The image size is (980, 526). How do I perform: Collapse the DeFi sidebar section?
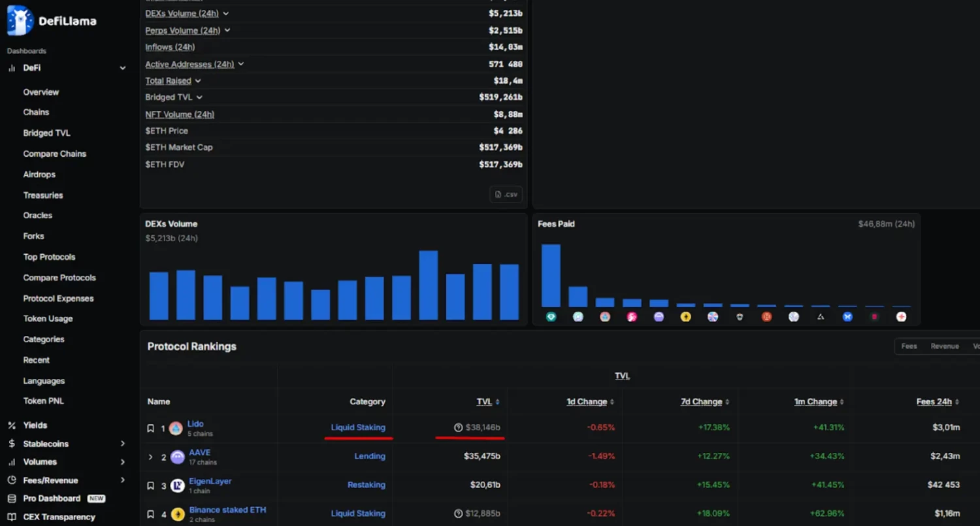tap(122, 68)
